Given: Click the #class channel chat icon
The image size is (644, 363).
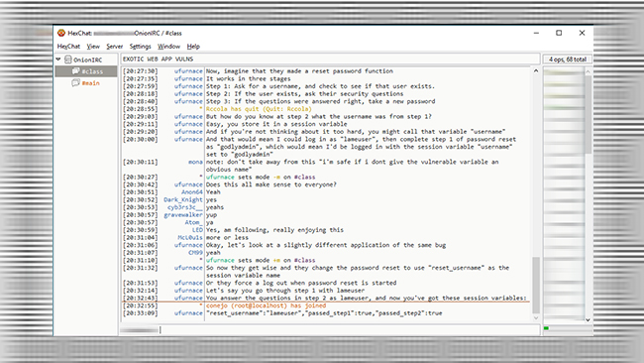Looking at the screenshot, I should pyautogui.click(x=75, y=71).
